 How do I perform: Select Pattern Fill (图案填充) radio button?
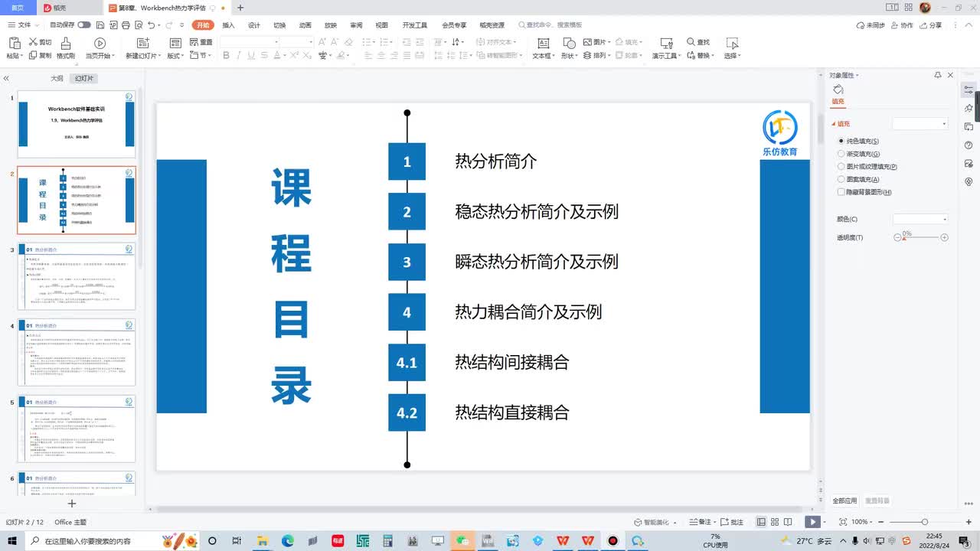pyautogui.click(x=841, y=179)
